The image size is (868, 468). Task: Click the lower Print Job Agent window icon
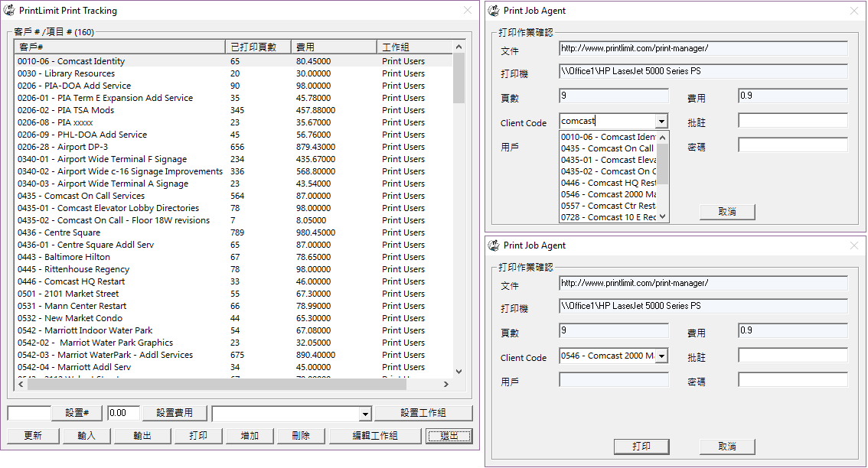494,245
